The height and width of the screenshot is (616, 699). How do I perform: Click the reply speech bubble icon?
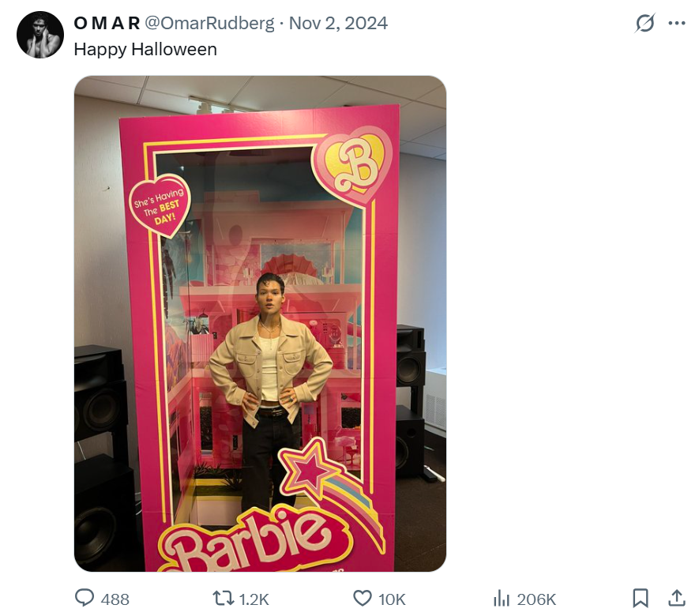click(85, 598)
